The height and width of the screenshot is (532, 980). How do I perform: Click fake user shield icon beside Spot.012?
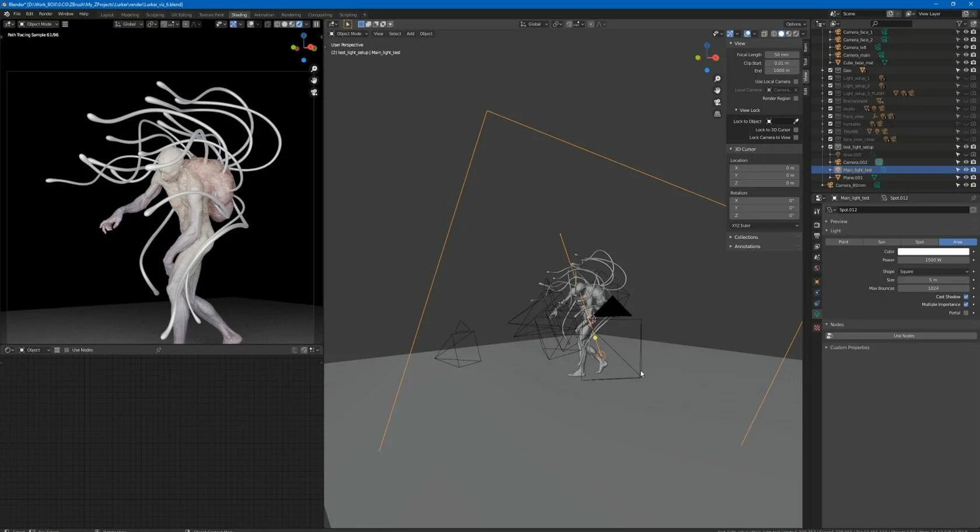coord(973,210)
